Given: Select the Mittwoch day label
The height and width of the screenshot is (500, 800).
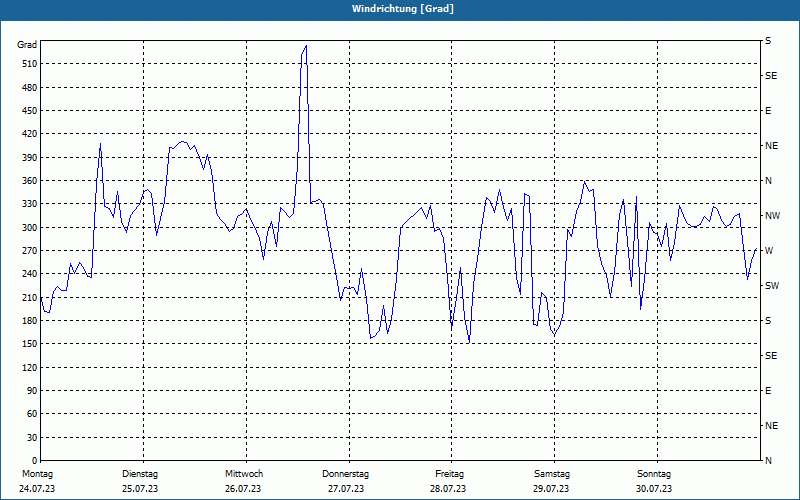Looking at the screenshot, I should pos(244,474).
